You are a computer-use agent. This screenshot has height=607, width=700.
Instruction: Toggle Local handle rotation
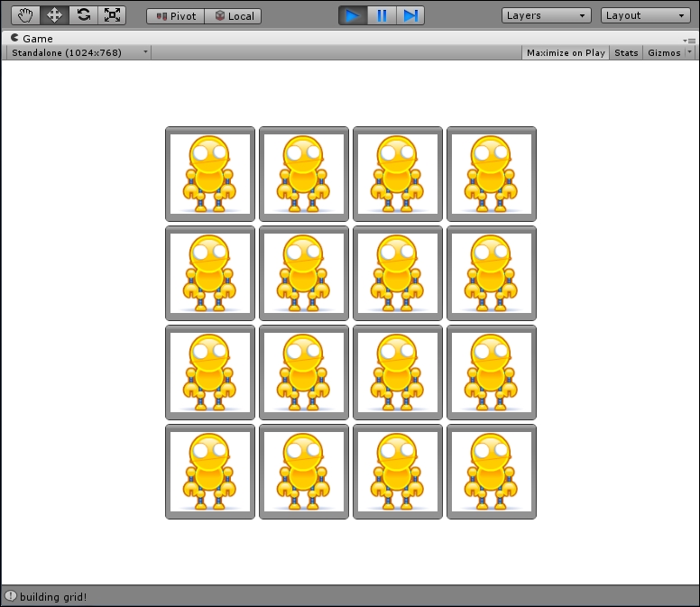coord(233,16)
